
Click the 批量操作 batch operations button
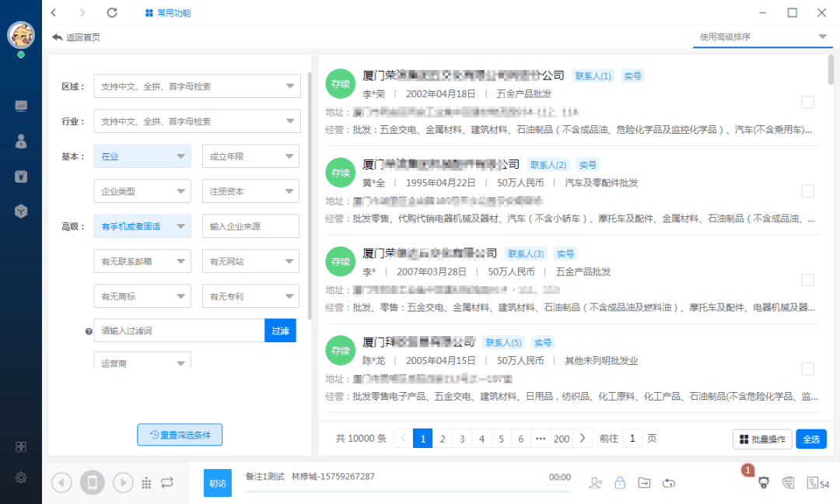762,439
